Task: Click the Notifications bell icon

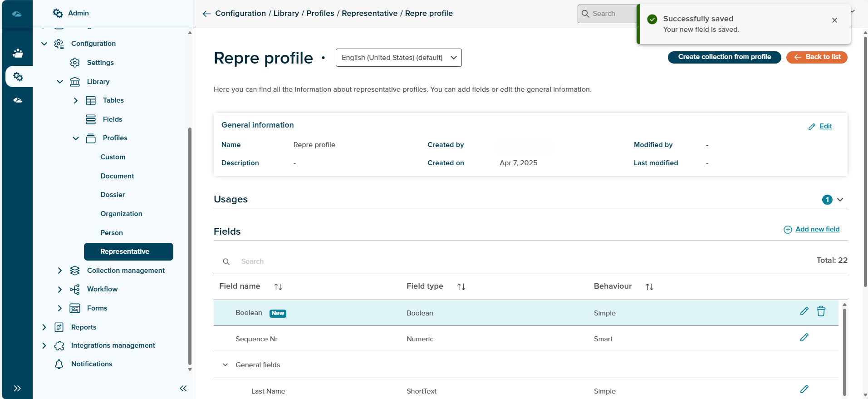Action: tap(59, 364)
